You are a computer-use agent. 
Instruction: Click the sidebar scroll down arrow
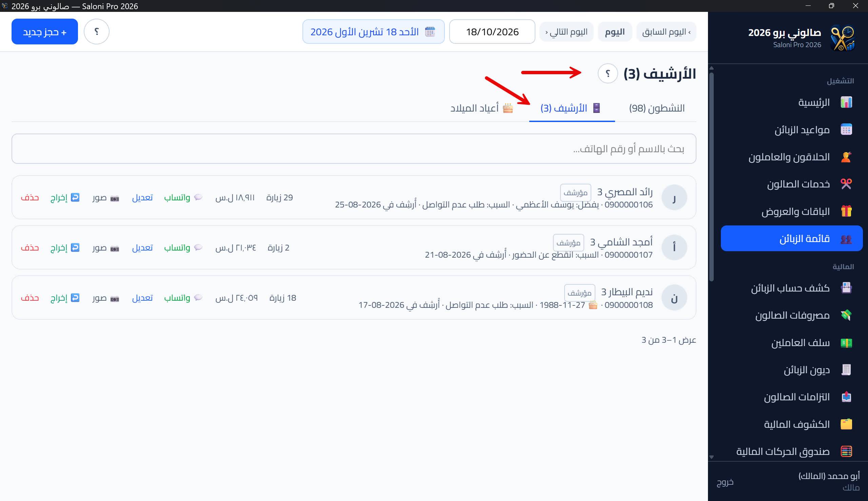[x=711, y=457]
